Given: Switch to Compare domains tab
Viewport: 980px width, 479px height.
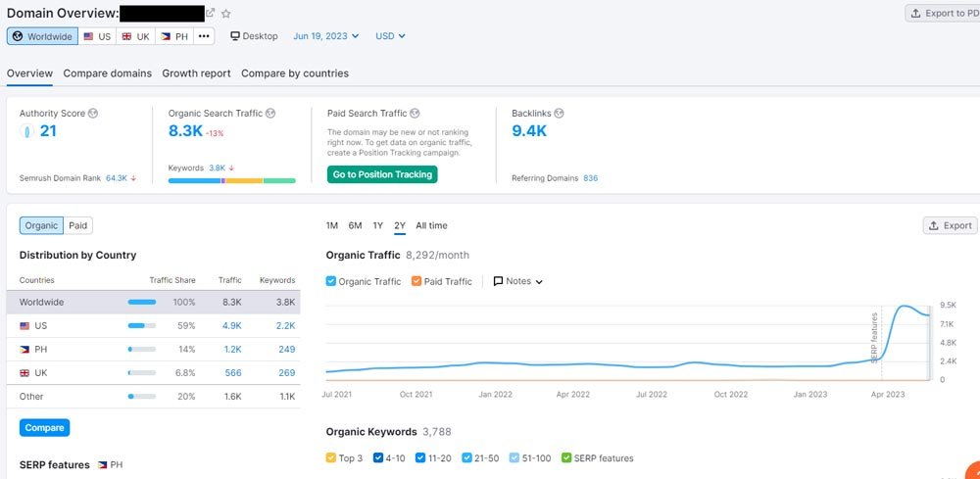Looking at the screenshot, I should (107, 73).
